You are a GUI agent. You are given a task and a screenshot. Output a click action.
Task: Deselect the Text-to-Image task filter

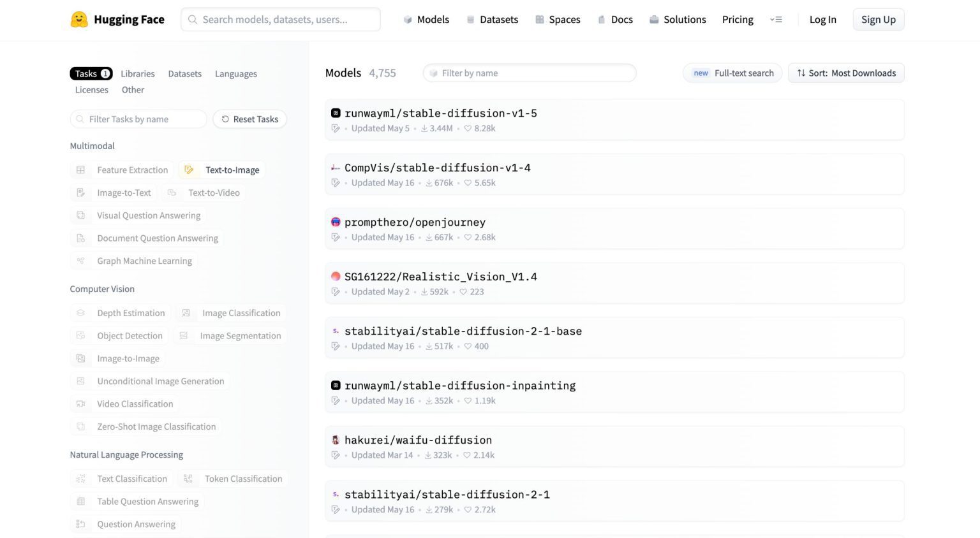point(222,170)
